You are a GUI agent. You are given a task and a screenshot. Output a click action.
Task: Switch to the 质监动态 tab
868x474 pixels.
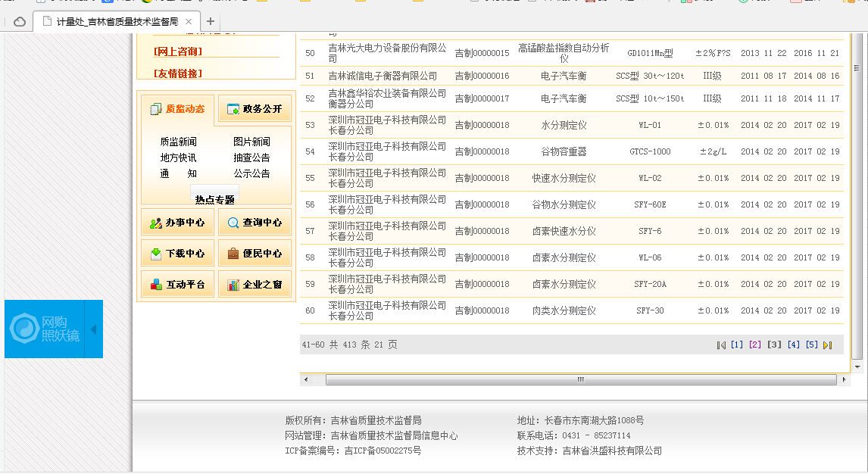tap(178, 109)
